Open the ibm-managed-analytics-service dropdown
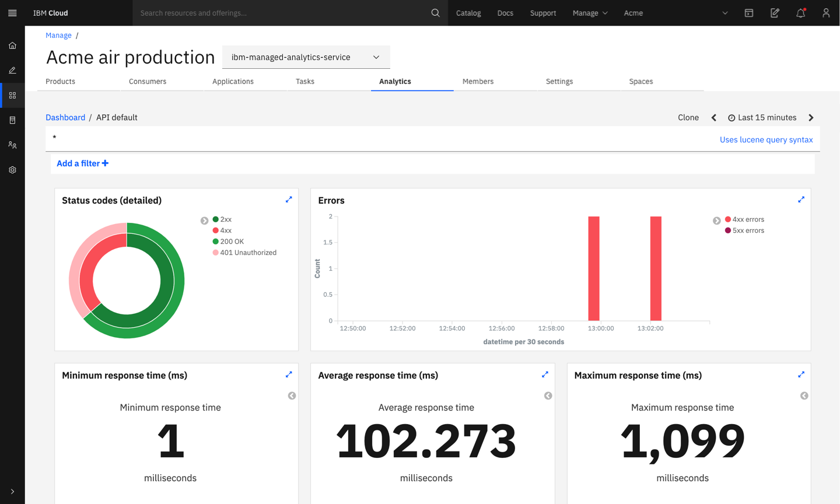 pyautogui.click(x=306, y=57)
